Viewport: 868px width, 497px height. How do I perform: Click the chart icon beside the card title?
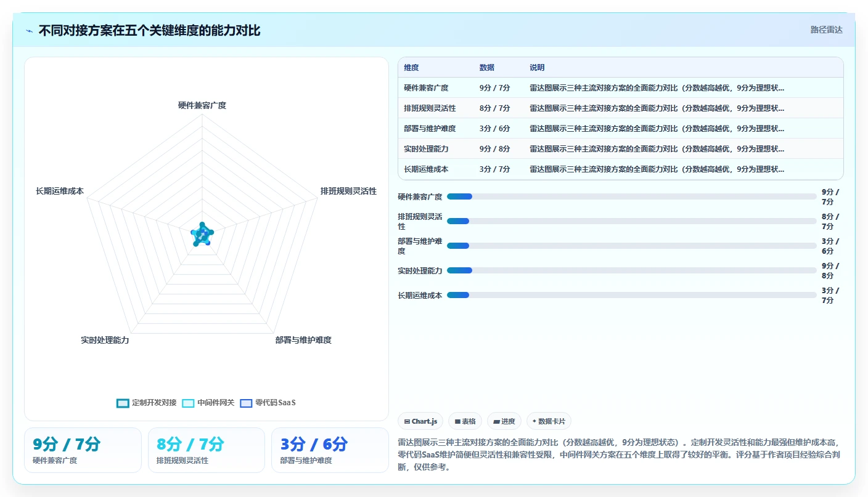coord(30,30)
